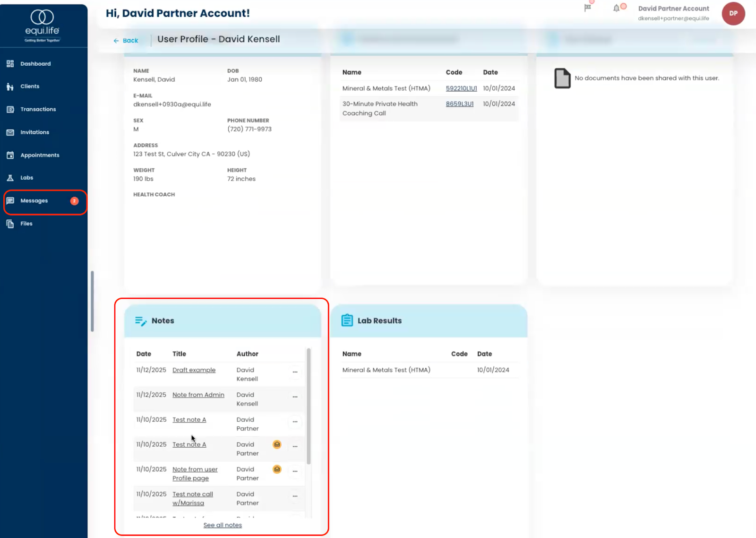Click See all notes link
The height and width of the screenshot is (538, 756).
tap(223, 525)
